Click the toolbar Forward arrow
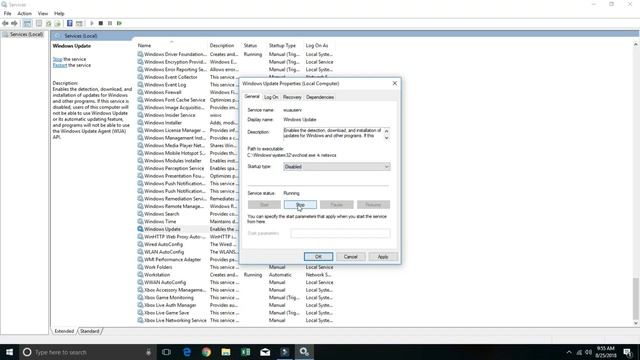The width and height of the screenshot is (640, 360). (x=14, y=23)
